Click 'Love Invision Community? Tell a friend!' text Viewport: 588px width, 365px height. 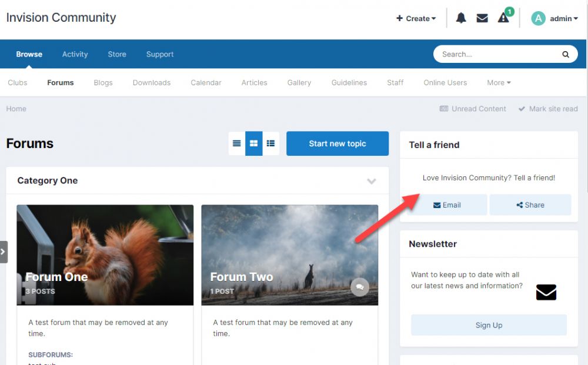tap(489, 178)
